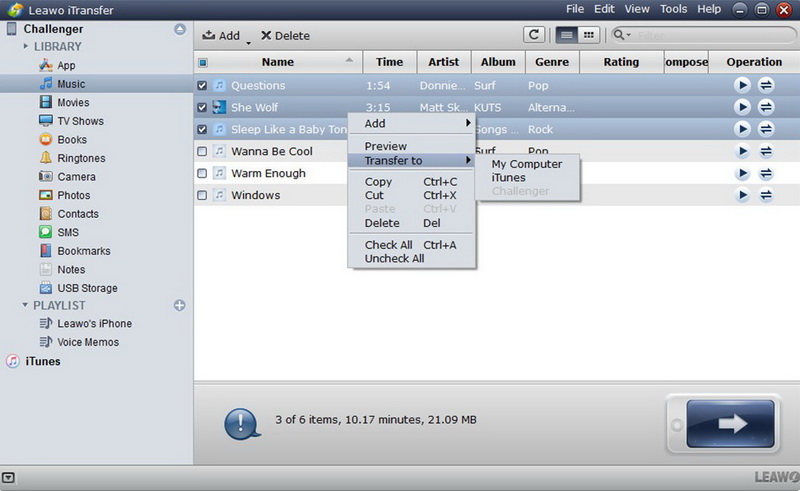The image size is (800, 491).
Task: Add a new playlist with plus icon
Action: pos(180,305)
